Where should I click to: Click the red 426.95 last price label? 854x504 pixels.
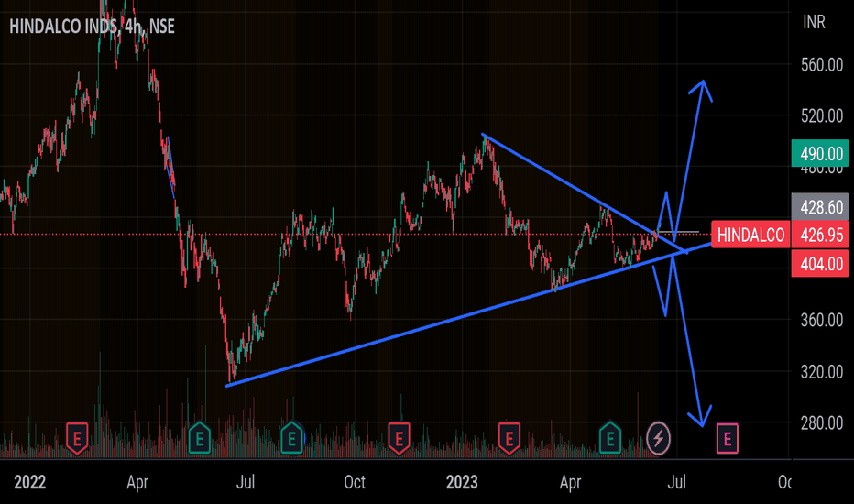click(x=820, y=235)
